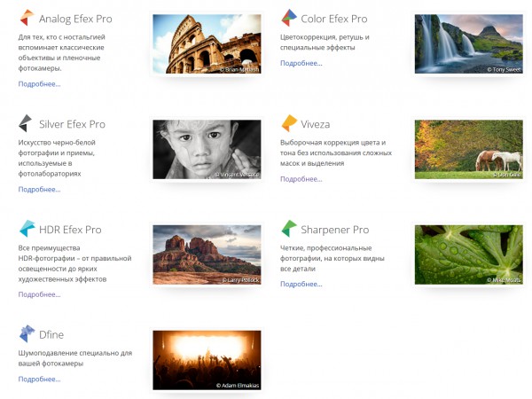Open the horses in autumn field thumbnail
Screen dimensions: 532x399
[468, 149]
